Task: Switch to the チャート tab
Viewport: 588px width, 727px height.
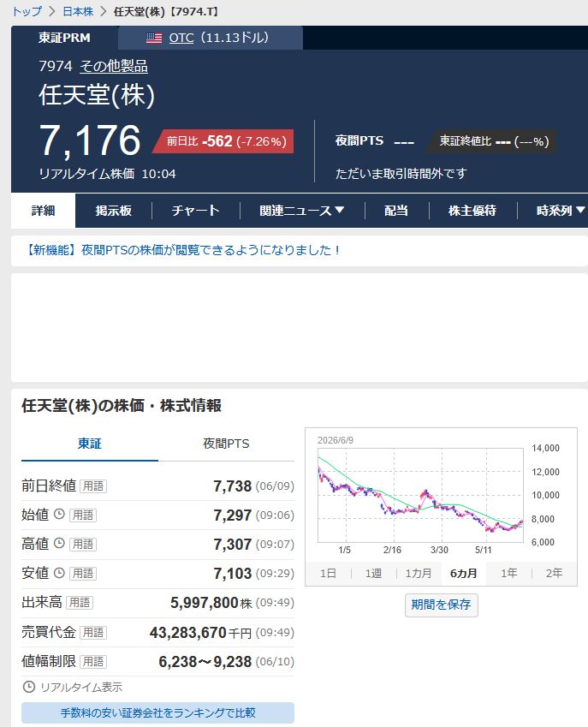Action: (x=195, y=211)
